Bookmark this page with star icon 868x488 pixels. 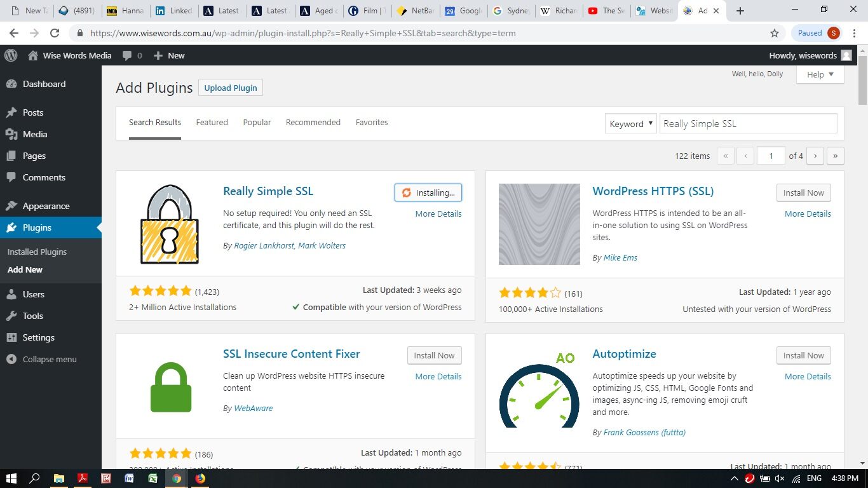[x=774, y=33]
